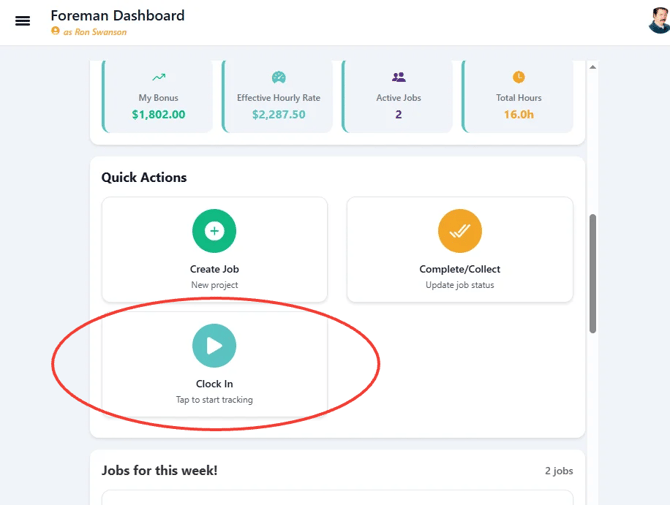Click the $2,287.50 hourly rate value
The height and width of the screenshot is (505, 670).
point(279,115)
